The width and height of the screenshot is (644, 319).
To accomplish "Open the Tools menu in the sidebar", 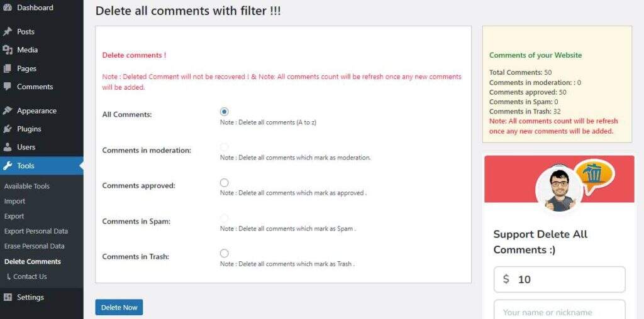I will [26, 166].
